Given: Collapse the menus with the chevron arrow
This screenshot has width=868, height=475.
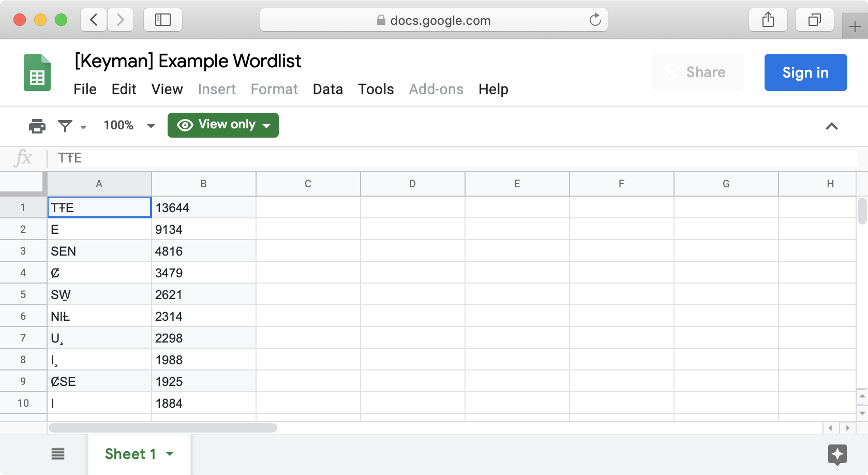Looking at the screenshot, I should [831, 126].
